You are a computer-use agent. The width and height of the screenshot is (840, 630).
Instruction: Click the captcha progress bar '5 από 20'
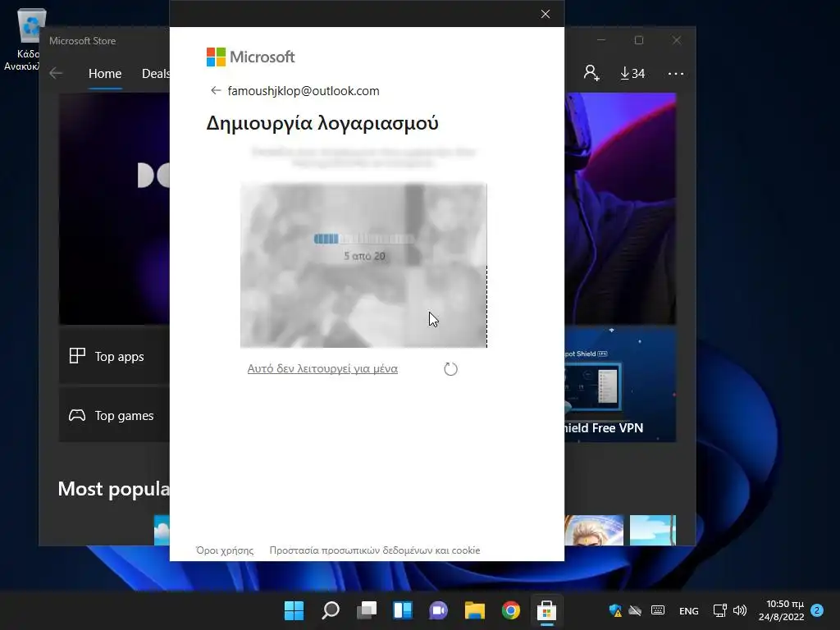(x=364, y=239)
